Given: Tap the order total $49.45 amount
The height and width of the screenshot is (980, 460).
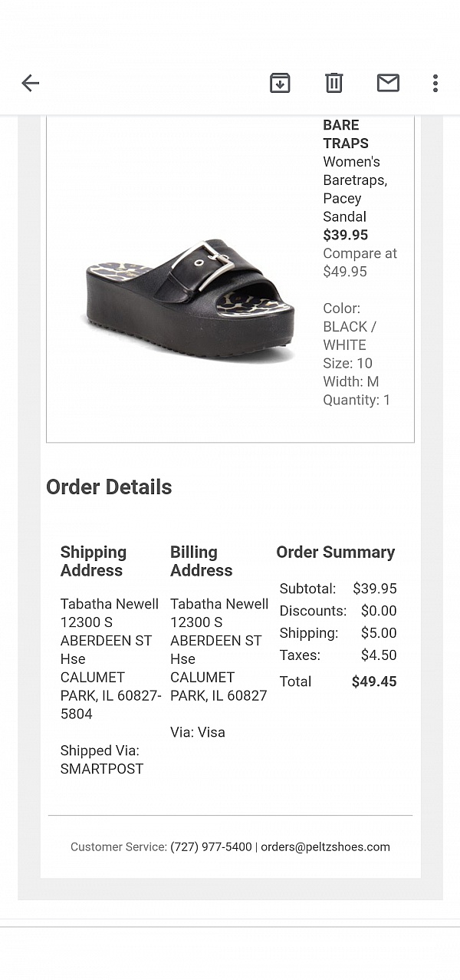Looking at the screenshot, I should pos(374,681).
